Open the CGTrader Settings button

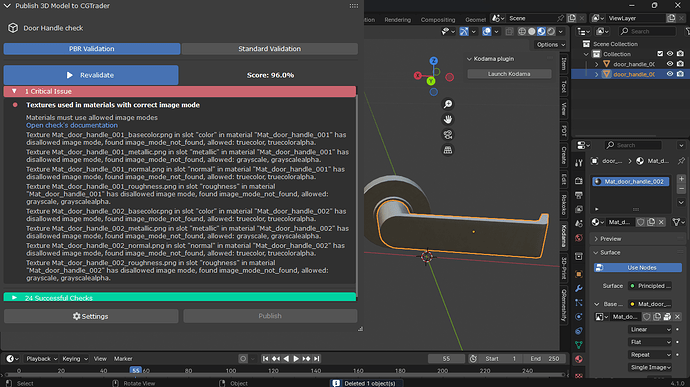[91, 316]
